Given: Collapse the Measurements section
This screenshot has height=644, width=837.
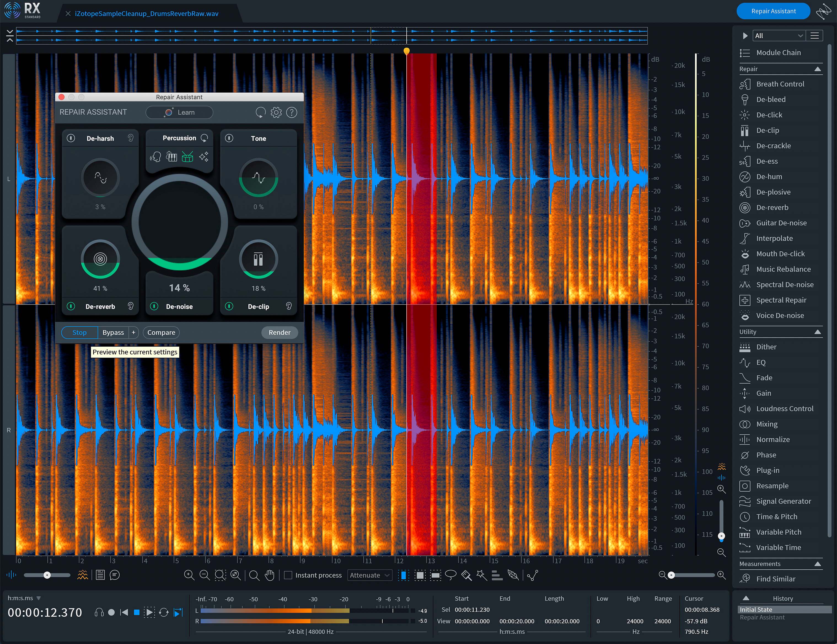Looking at the screenshot, I should pyautogui.click(x=817, y=564).
